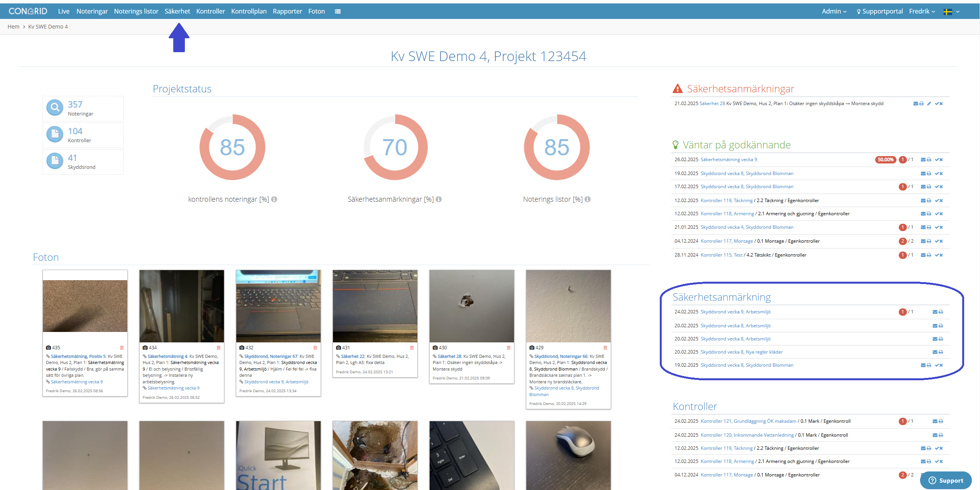Show info for kontrollens noteringar [%]
This screenshot has height=490, width=980.
click(x=274, y=199)
